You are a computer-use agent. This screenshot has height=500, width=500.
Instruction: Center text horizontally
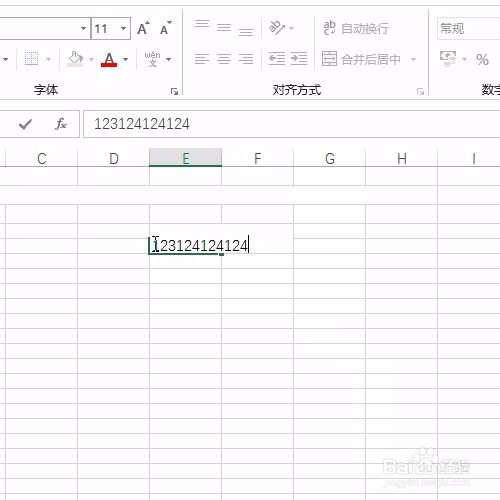tap(224, 59)
